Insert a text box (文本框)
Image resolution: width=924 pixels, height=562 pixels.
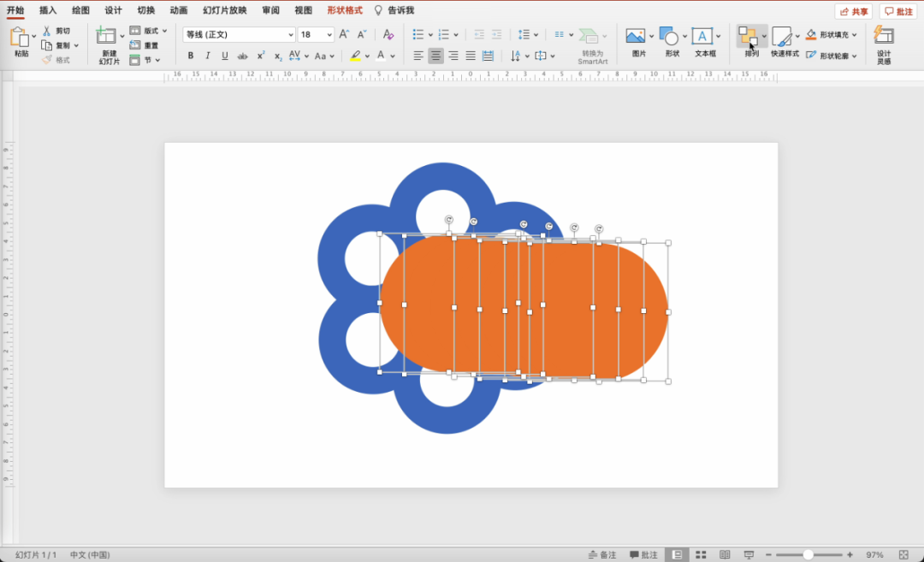tap(702, 36)
